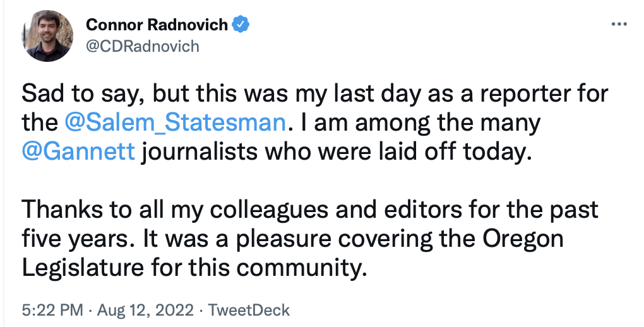Open the tweet's more options menu
This screenshot has width=644, height=327.
pyautogui.click(x=619, y=25)
